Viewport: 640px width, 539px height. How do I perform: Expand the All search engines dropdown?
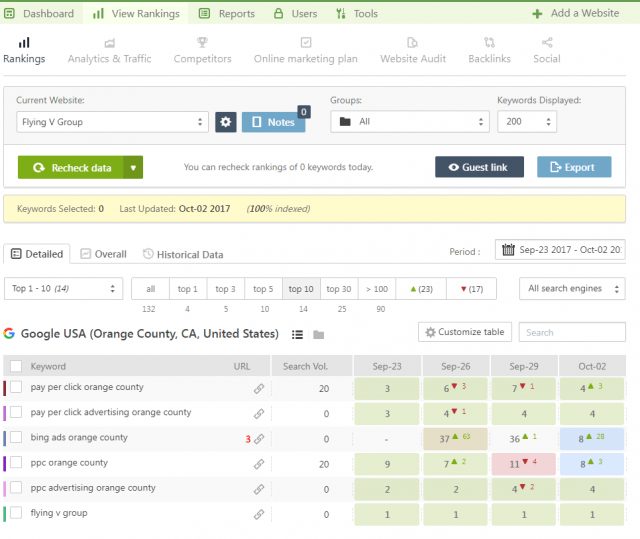[x=572, y=288]
